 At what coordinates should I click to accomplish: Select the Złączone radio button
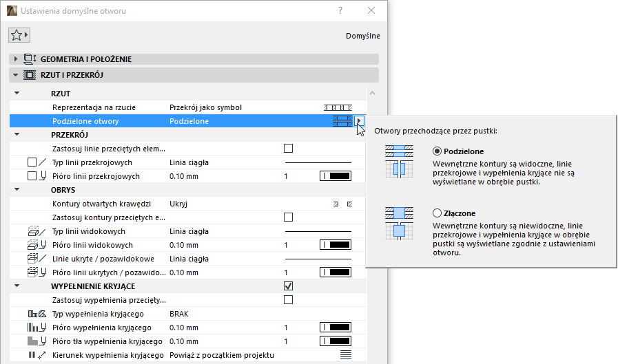(x=437, y=213)
